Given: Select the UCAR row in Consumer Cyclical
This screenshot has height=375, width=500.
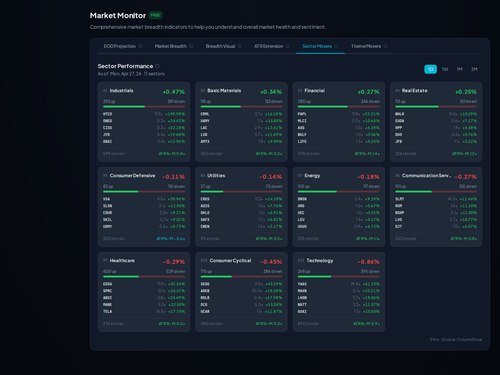Looking at the screenshot, I should click(x=241, y=311).
